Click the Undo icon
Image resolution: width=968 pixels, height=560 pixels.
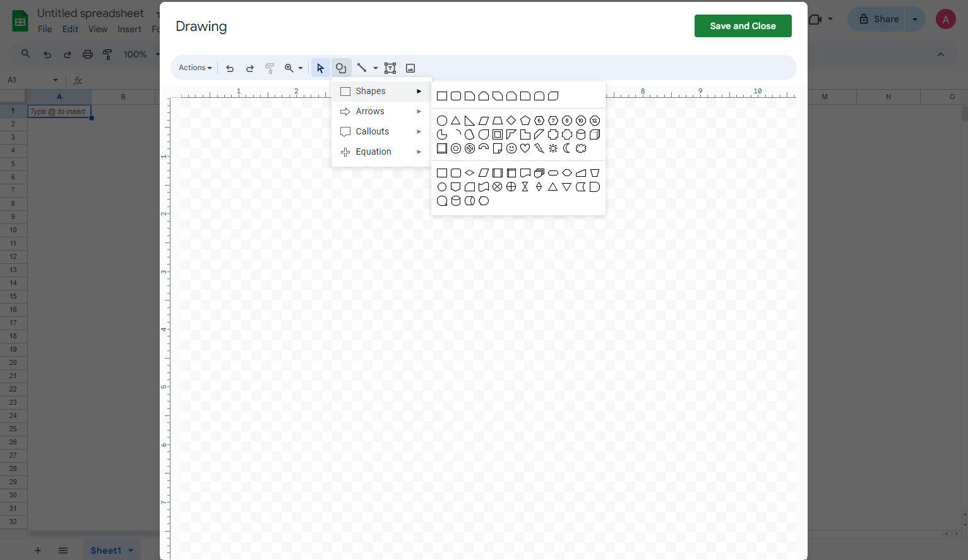(229, 68)
